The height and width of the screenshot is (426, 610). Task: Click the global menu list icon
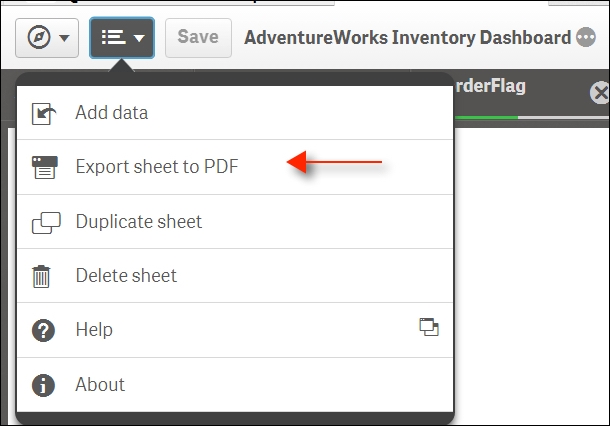click(113, 37)
